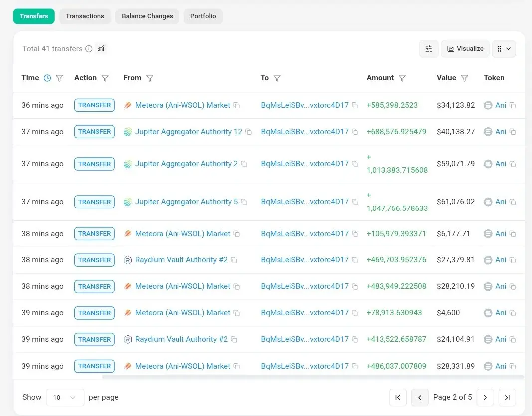Select the Portfolio tab
Screen dimensions: 532x416
point(203,16)
